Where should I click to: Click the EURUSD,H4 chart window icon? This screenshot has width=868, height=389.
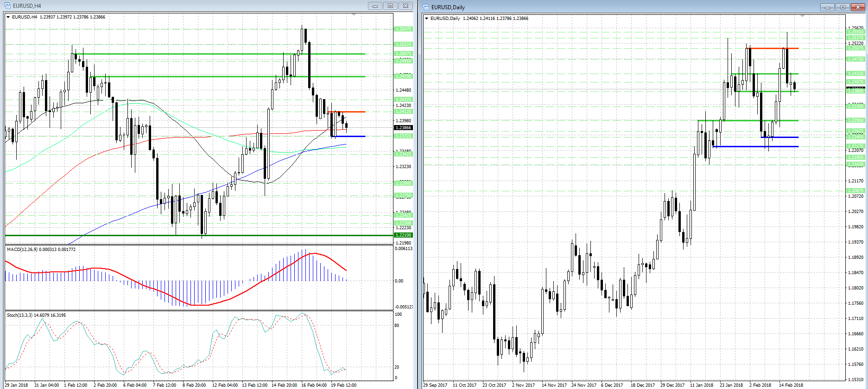click(8, 6)
